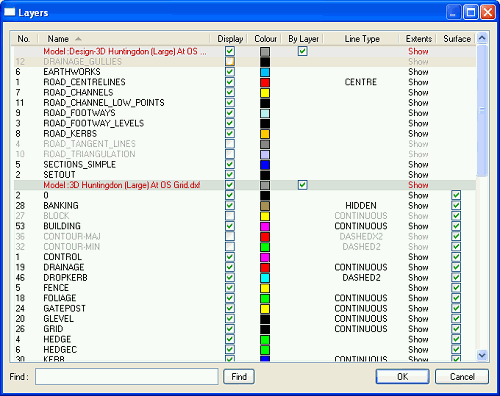
Task: Click Show extents for GRID layer
Action: pos(418,329)
